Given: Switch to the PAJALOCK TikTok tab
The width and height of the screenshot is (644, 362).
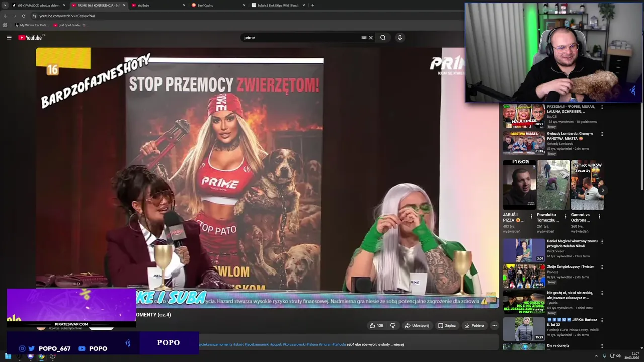Looking at the screenshot, I should point(38,5).
